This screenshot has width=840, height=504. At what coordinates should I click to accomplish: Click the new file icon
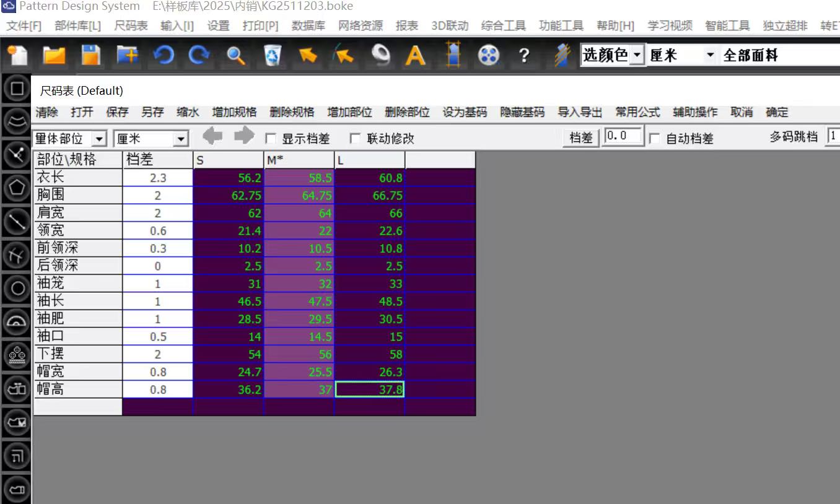(x=17, y=56)
